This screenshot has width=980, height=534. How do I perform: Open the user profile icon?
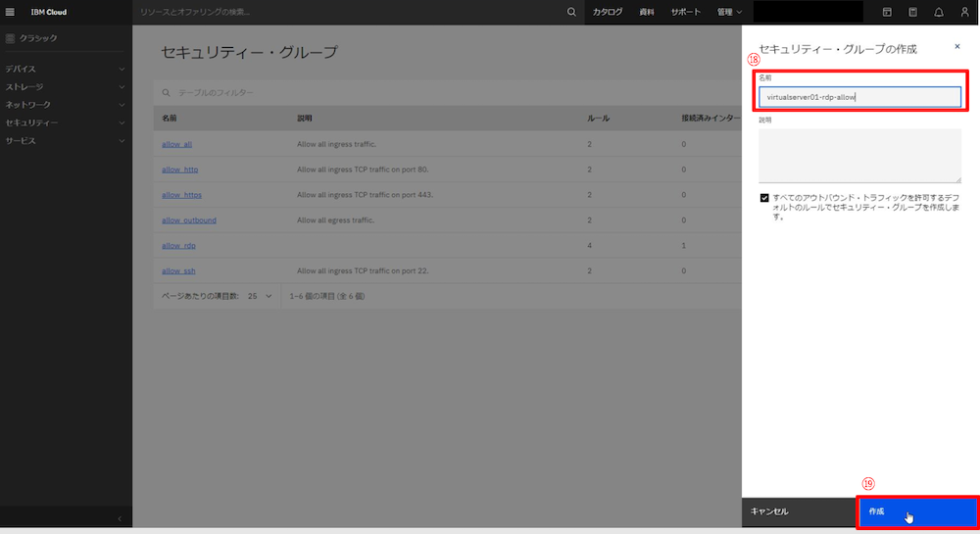click(x=964, y=12)
